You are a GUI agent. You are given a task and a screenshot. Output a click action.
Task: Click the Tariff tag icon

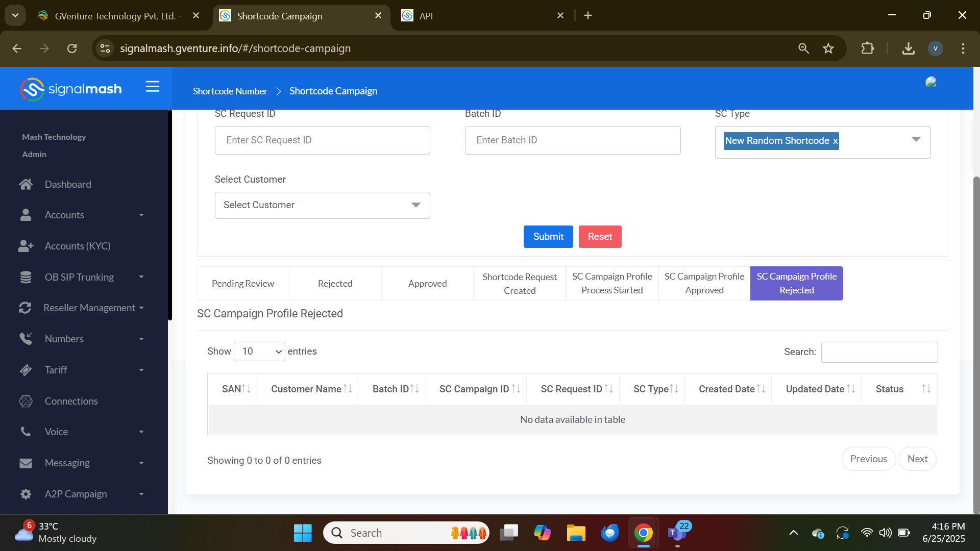pos(26,370)
